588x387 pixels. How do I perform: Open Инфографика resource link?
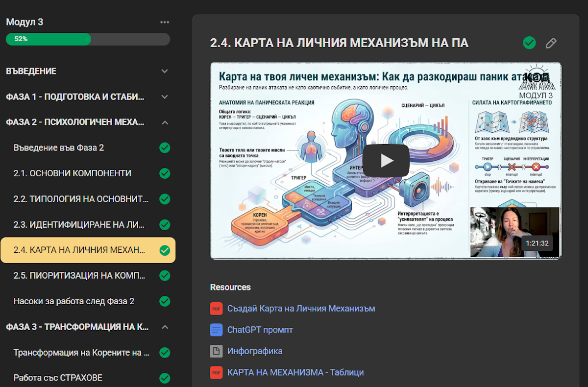point(255,351)
